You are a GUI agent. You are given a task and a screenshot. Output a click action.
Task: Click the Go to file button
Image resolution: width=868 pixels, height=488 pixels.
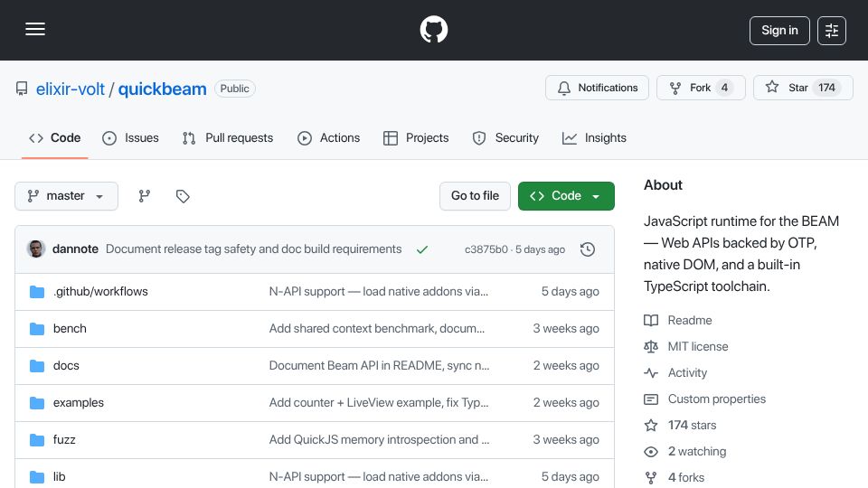tap(475, 196)
